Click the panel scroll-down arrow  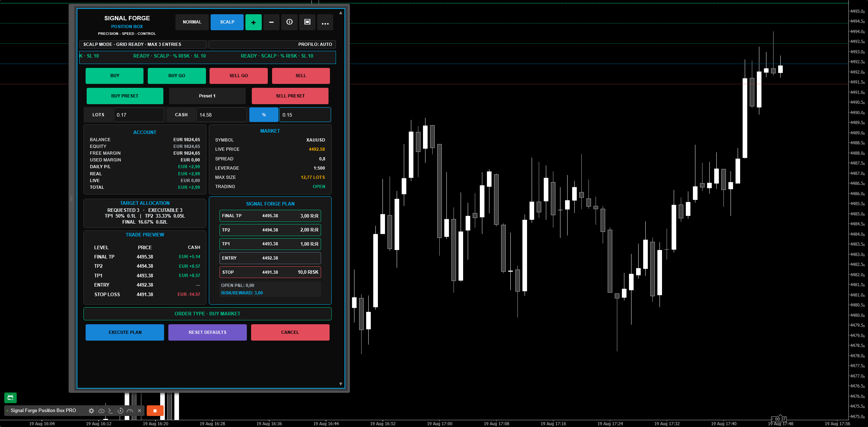(341, 384)
